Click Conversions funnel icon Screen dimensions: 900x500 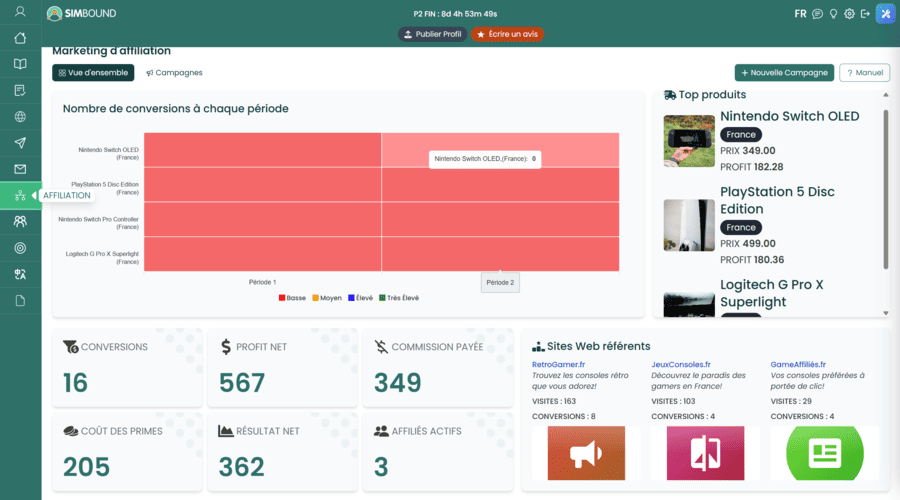[x=71, y=347]
